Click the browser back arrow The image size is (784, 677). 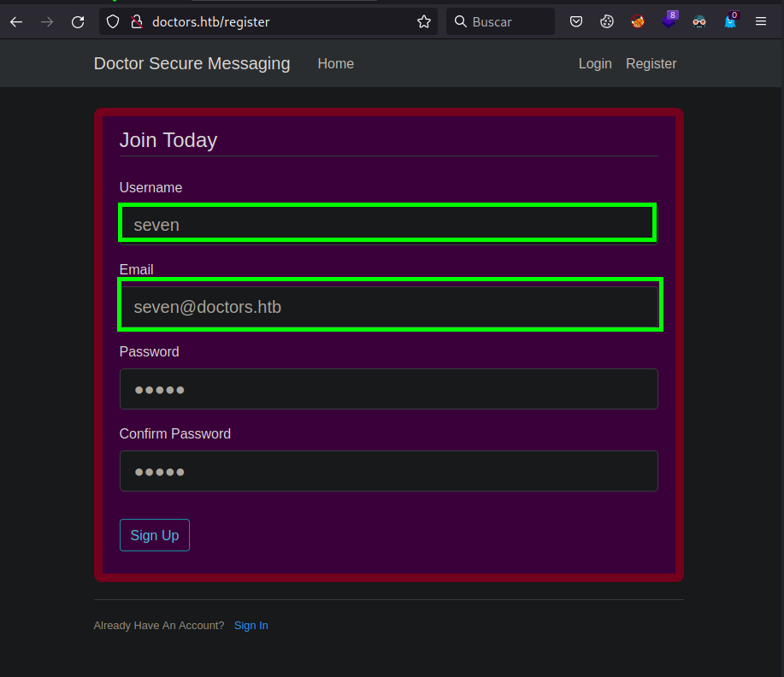(16, 22)
